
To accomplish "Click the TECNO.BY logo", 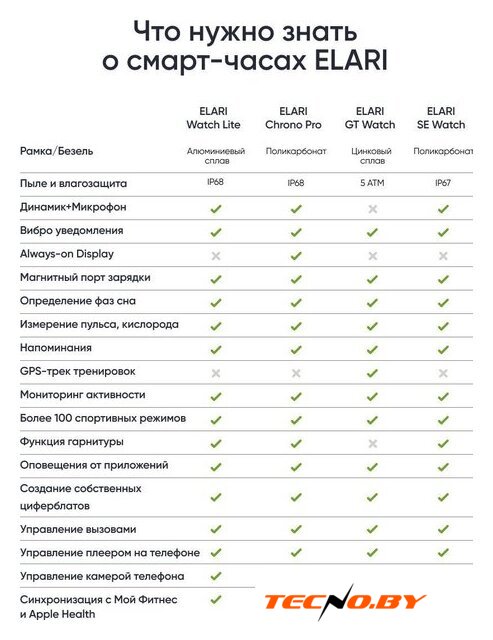I will (x=345, y=602).
